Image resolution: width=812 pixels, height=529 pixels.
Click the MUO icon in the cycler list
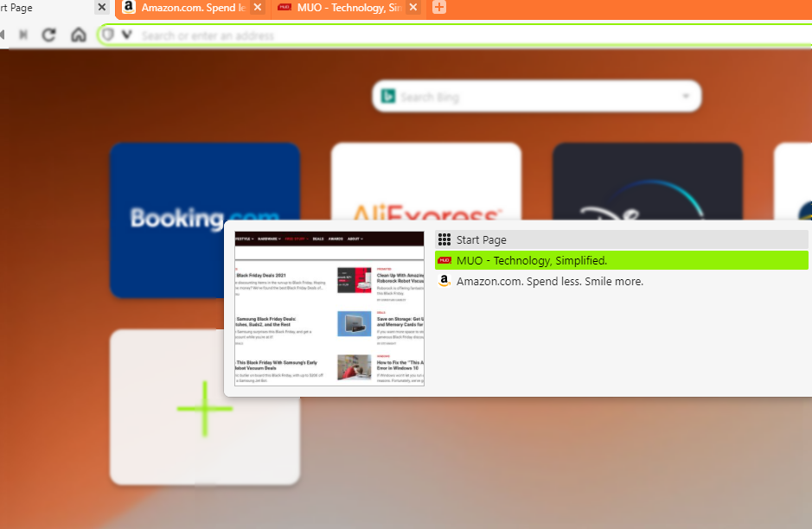tap(444, 260)
